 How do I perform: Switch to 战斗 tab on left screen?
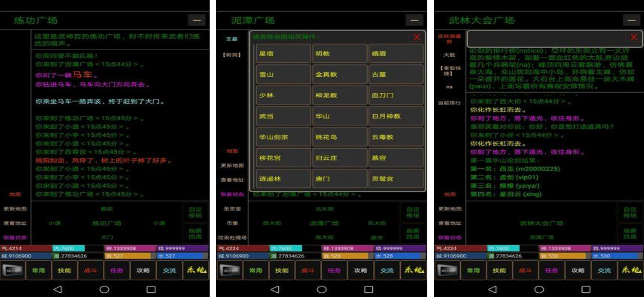(x=90, y=270)
